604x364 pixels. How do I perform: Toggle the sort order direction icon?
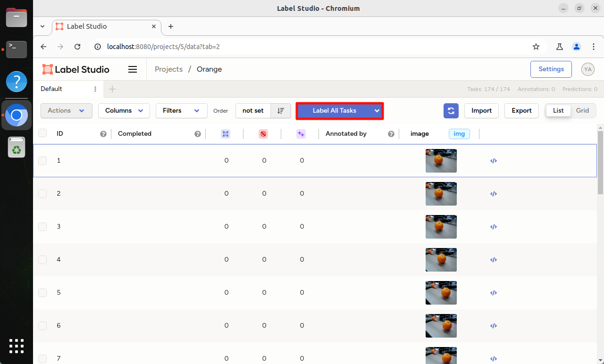pyautogui.click(x=281, y=110)
